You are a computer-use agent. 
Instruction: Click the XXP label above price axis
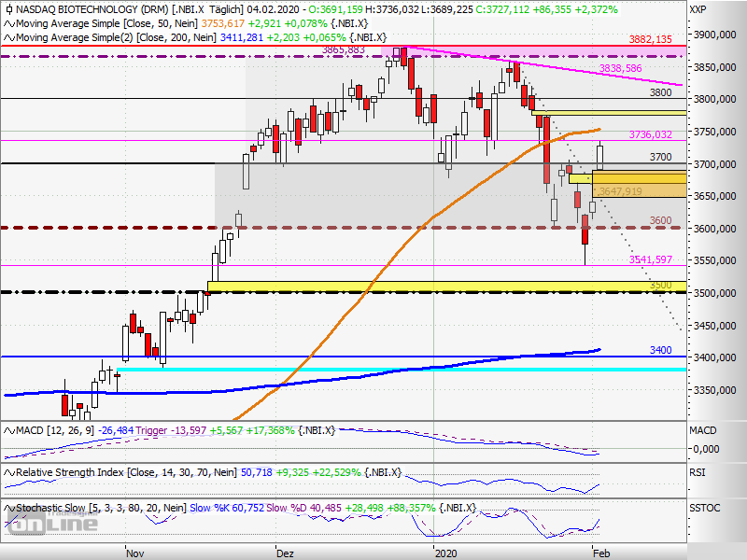click(x=698, y=9)
